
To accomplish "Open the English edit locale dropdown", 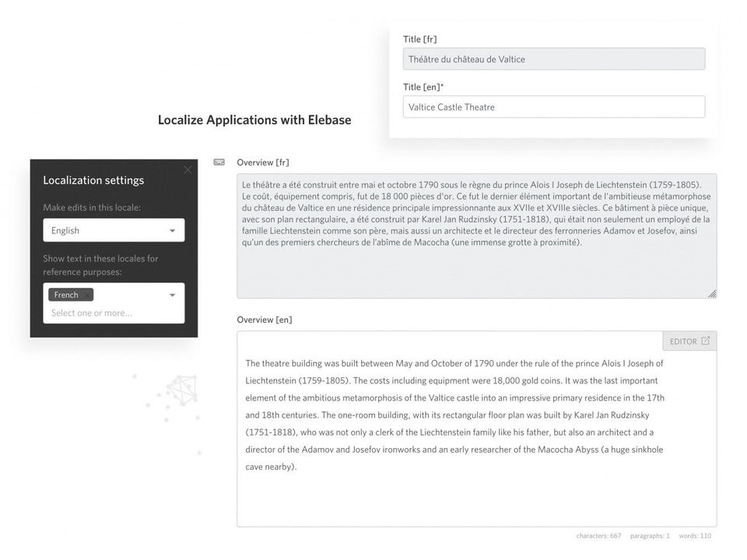I will (114, 230).
